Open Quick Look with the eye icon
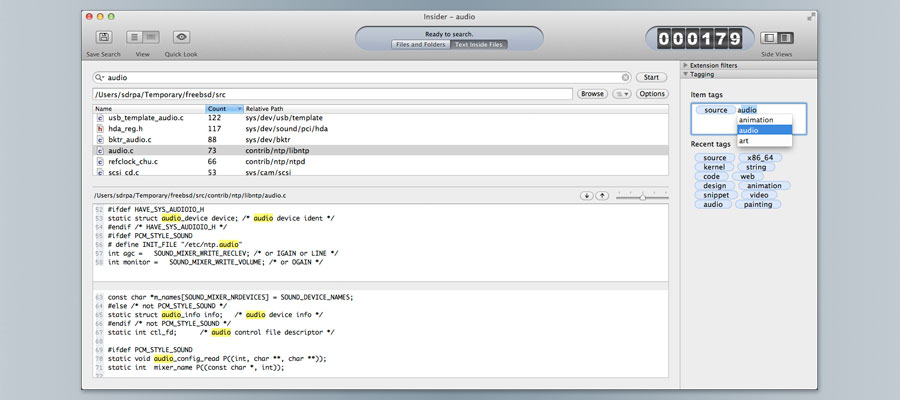The image size is (900, 400). (x=181, y=37)
